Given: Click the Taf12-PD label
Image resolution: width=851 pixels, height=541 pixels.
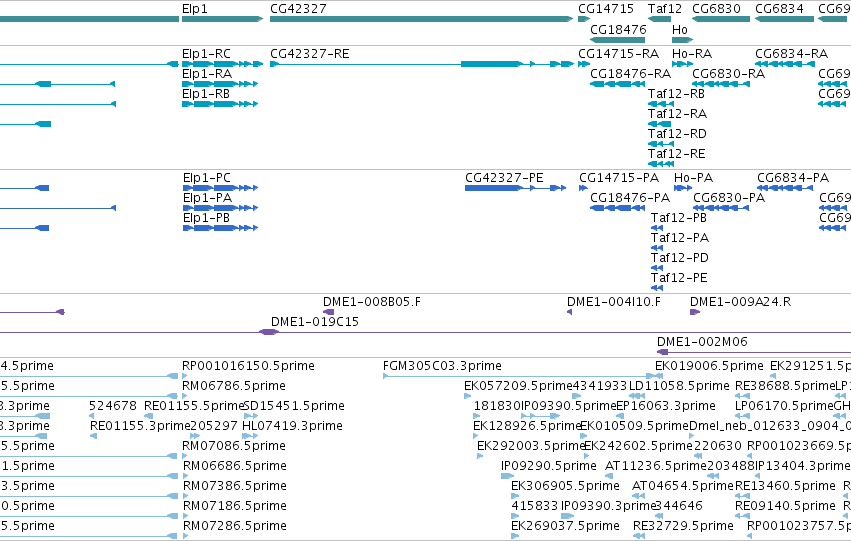Looking at the screenshot, I should point(680,258).
